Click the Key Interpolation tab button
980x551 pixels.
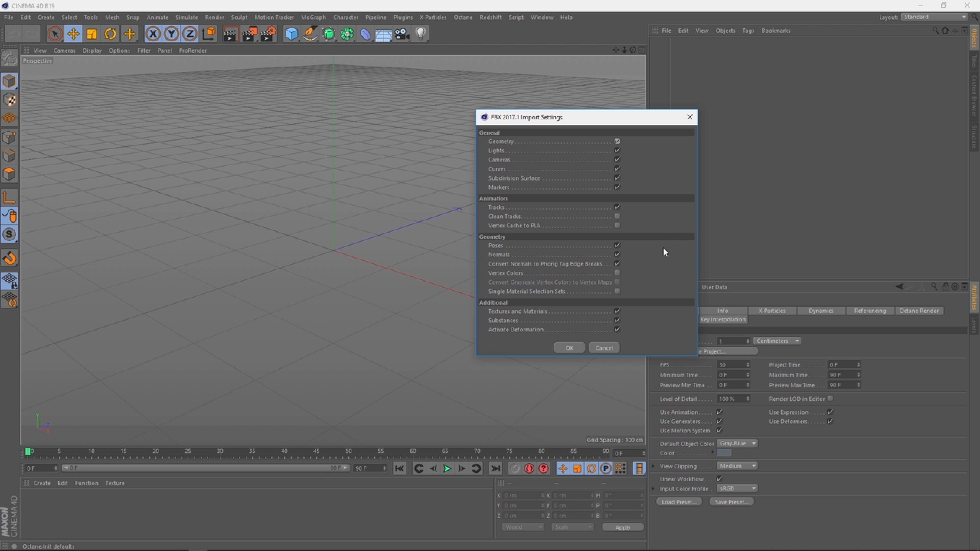[723, 319]
